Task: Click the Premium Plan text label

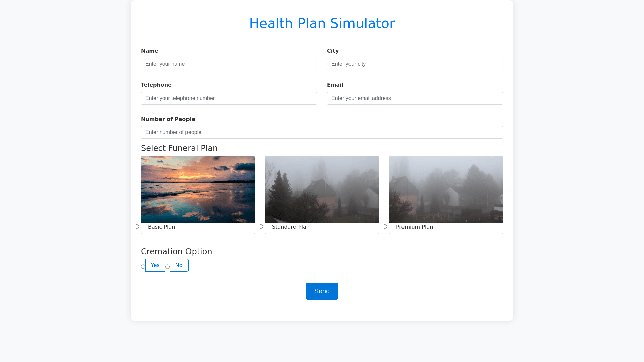Action: (x=414, y=227)
